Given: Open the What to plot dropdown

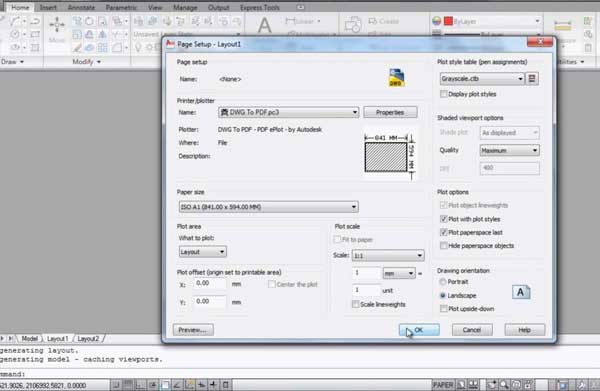Looking at the screenshot, I should coord(203,252).
